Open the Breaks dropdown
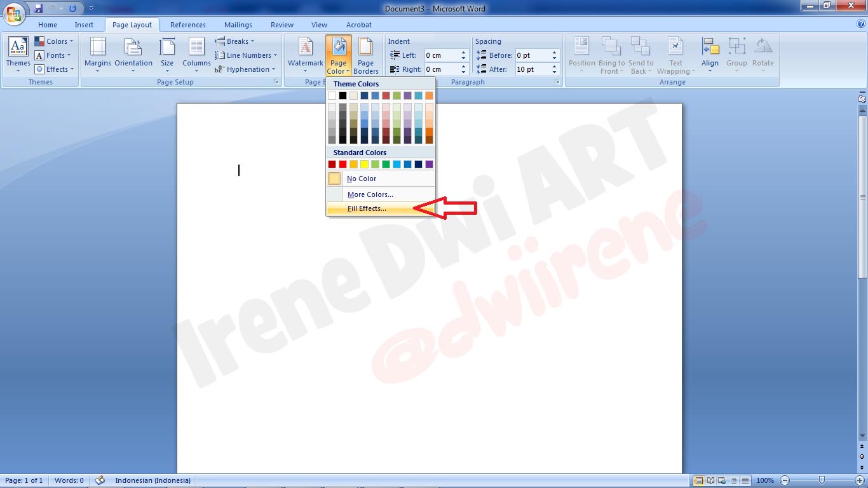 pyautogui.click(x=235, y=41)
